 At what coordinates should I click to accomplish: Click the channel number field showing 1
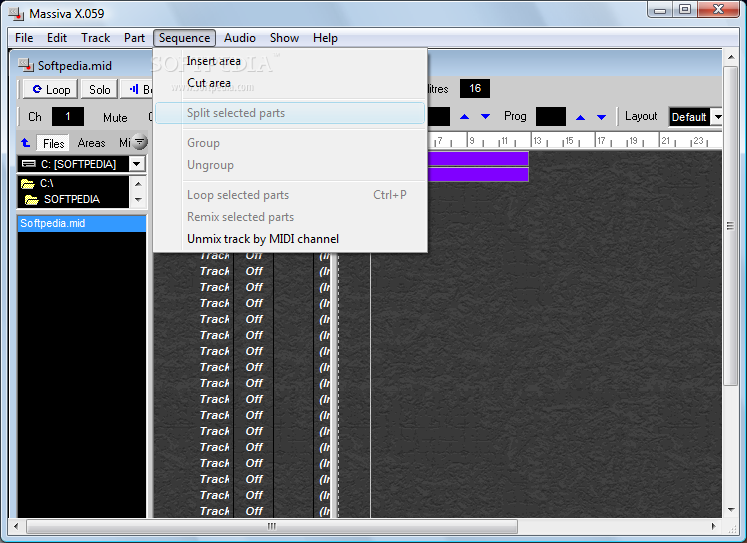pyautogui.click(x=68, y=117)
